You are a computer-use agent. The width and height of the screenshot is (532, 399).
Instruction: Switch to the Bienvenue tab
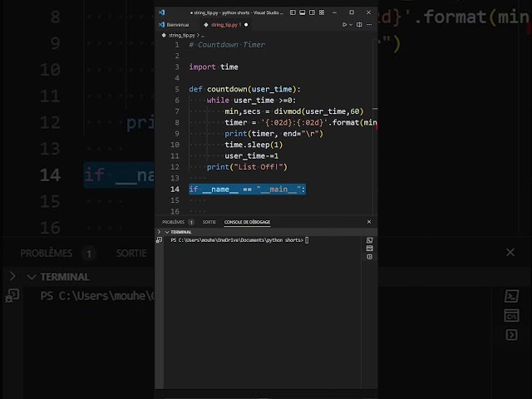point(178,25)
